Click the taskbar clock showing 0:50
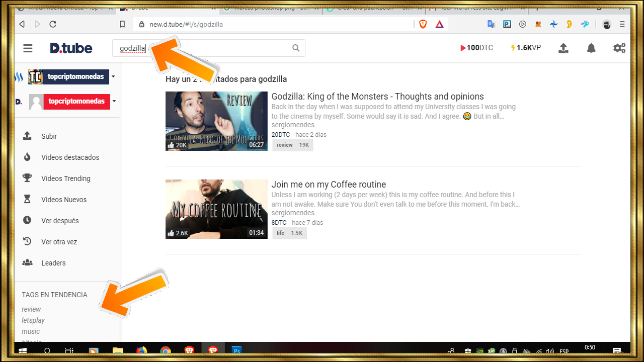Screen dimensions: 644x362 (x=590, y=347)
